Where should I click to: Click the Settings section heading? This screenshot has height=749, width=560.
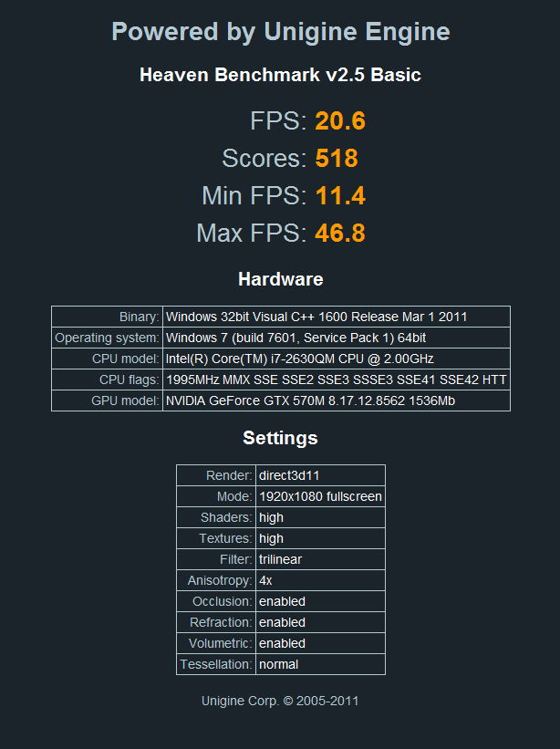(x=280, y=438)
